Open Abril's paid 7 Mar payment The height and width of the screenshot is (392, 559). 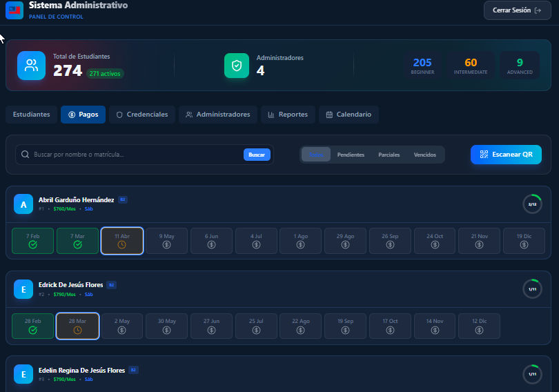click(77, 241)
